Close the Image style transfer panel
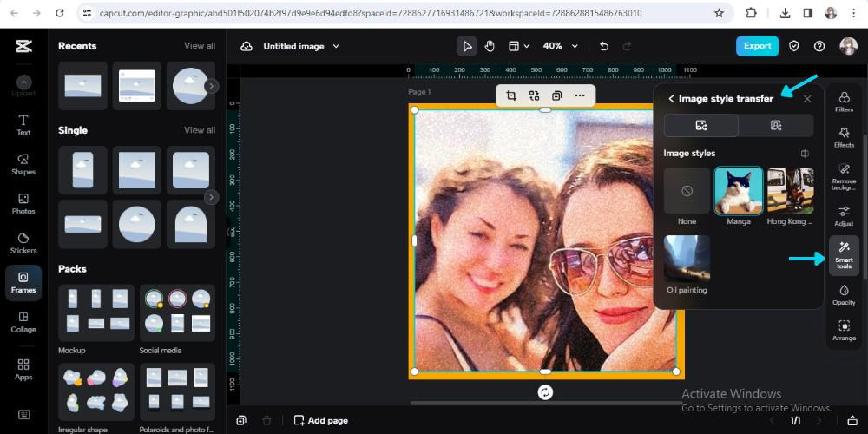 point(807,99)
